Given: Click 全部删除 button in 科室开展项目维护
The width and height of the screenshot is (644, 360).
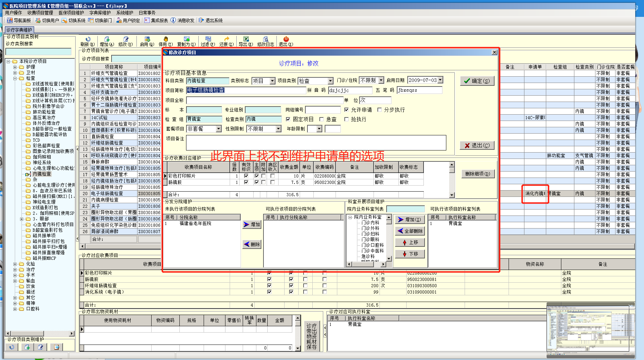Looking at the screenshot, I should (410, 231).
